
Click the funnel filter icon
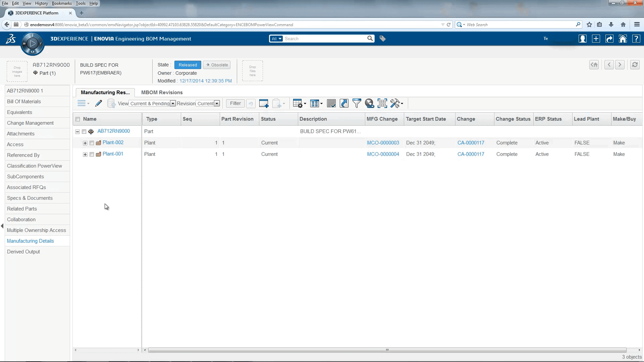tap(357, 103)
